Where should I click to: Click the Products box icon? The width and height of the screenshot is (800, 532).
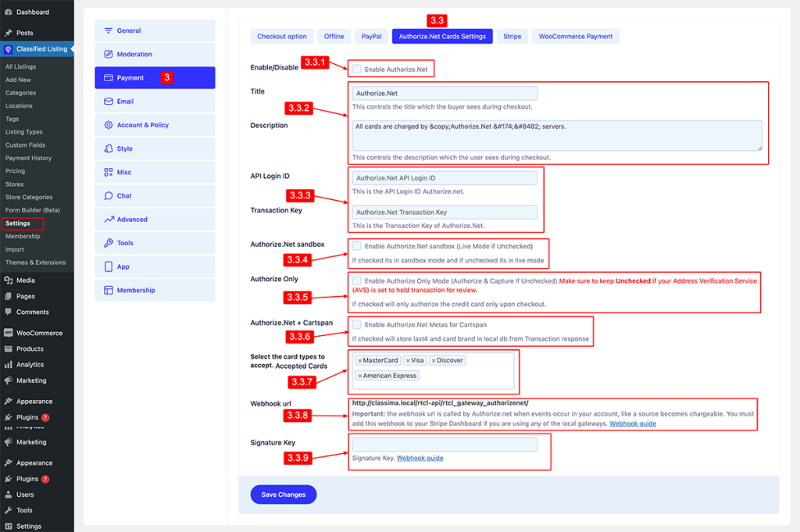[8, 348]
